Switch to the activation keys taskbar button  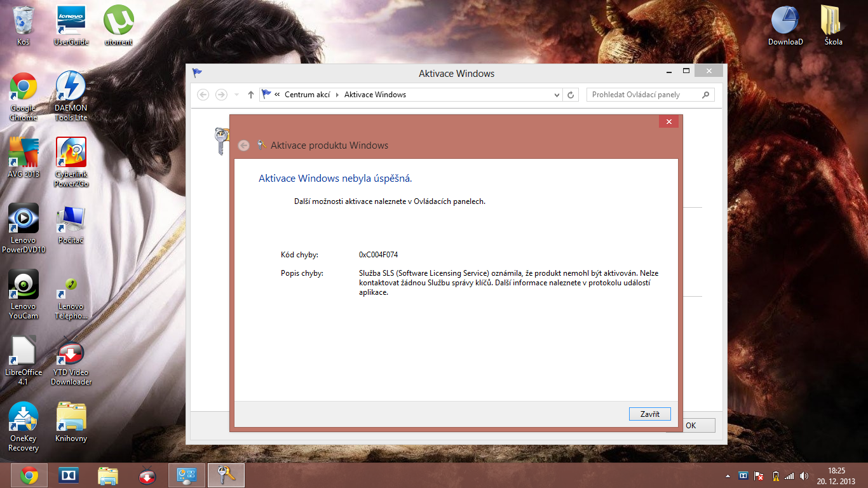coord(226,475)
